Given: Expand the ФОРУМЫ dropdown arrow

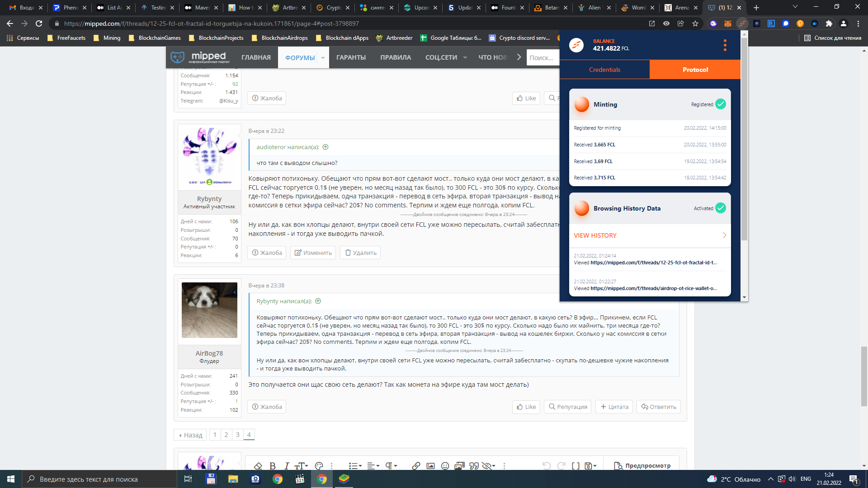Looking at the screenshot, I should click(323, 58).
